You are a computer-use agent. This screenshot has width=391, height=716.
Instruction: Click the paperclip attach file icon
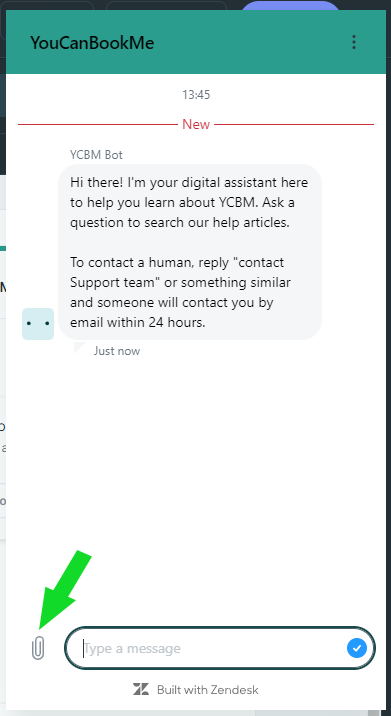click(x=38, y=648)
